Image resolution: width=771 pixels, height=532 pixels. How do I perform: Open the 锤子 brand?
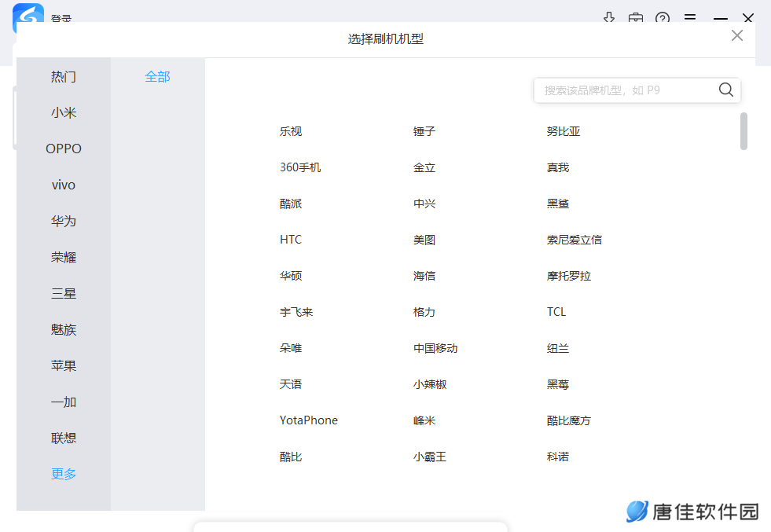point(424,131)
